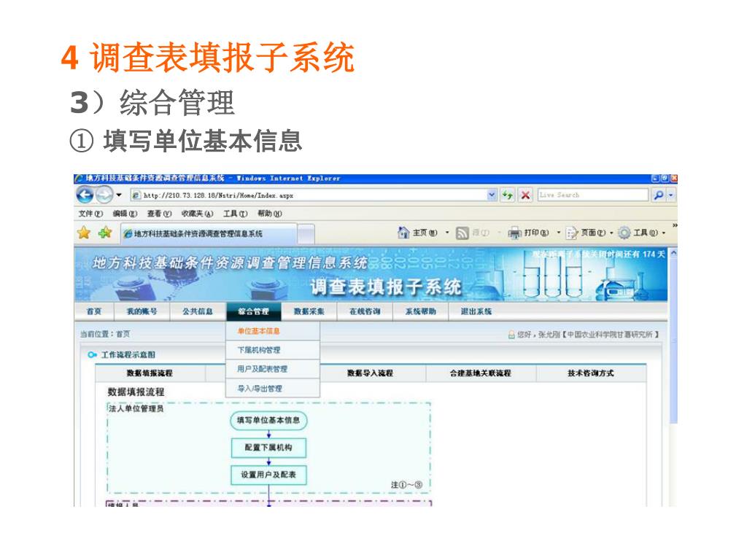Open the 帮助(H) menu
This screenshot has width=747, height=560.
click(270, 214)
